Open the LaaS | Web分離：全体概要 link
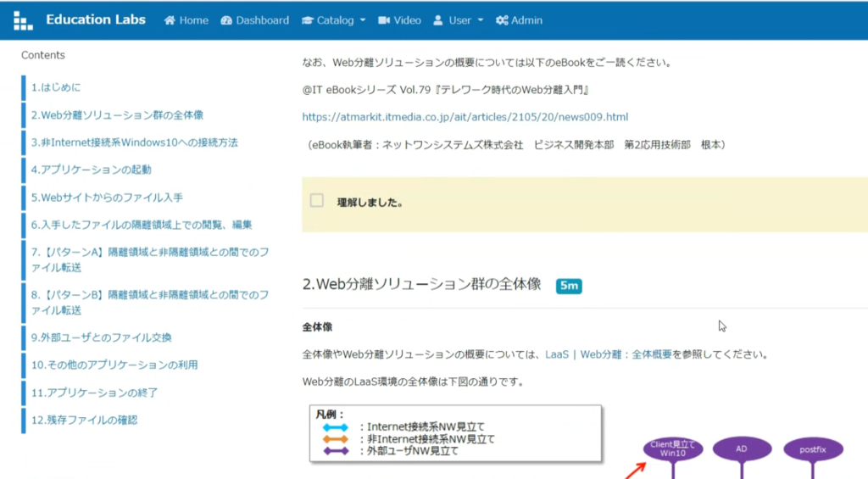Image resolution: width=868 pixels, height=479 pixels. (609, 354)
